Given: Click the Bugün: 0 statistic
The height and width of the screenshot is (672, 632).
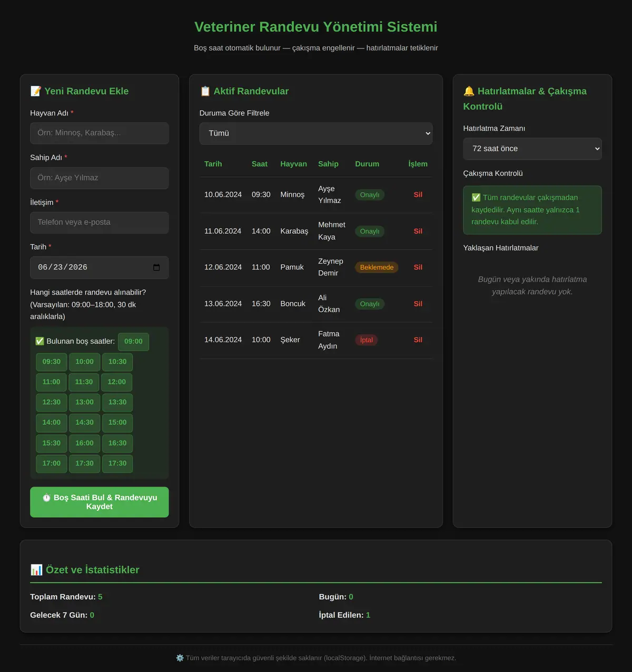Looking at the screenshot, I should [x=336, y=597].
